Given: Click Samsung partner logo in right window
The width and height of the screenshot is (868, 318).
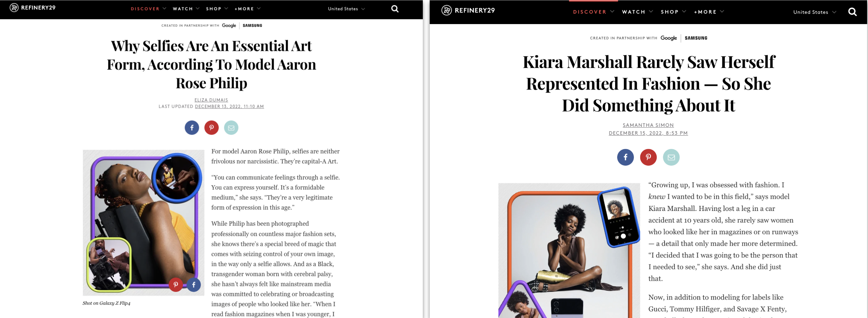Looking at the screenshot, I should click(696, 38).
